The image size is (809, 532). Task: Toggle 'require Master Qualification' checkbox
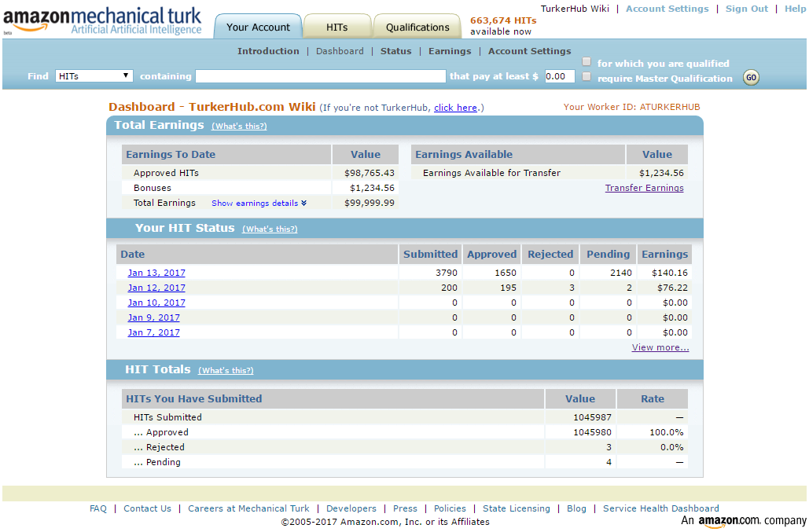(x=587, y=77)
